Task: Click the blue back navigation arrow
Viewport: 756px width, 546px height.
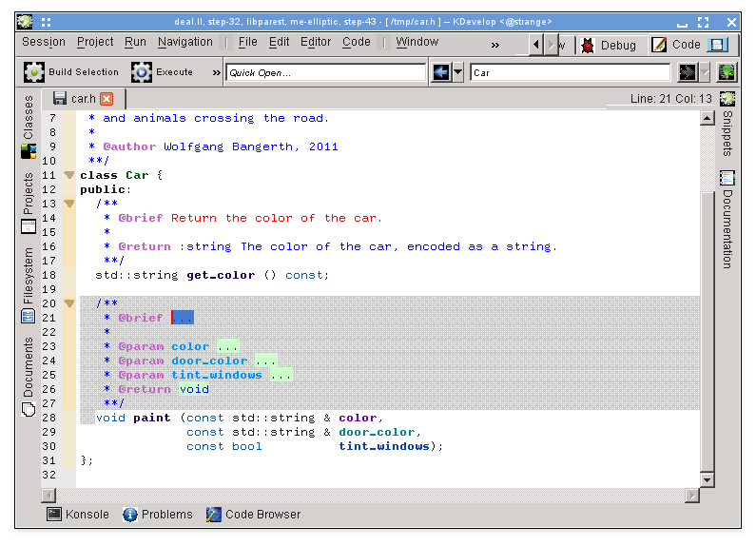Action: tap(441, 73)
